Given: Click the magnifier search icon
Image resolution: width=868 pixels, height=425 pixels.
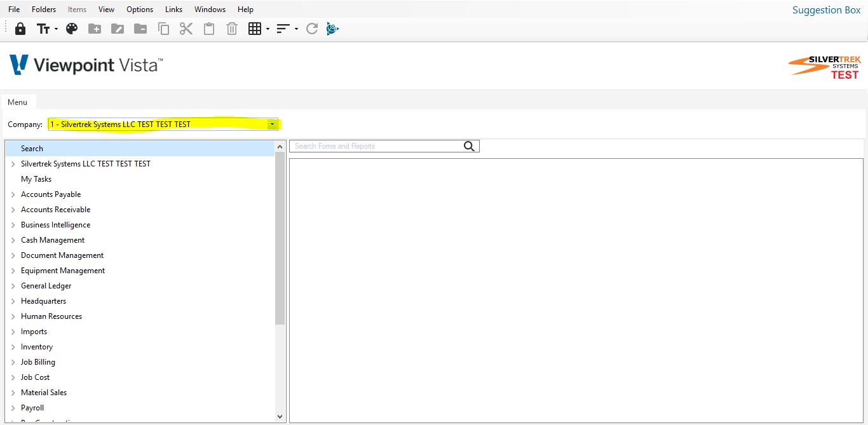Looking at the screenshot, I should click(469, 146).
